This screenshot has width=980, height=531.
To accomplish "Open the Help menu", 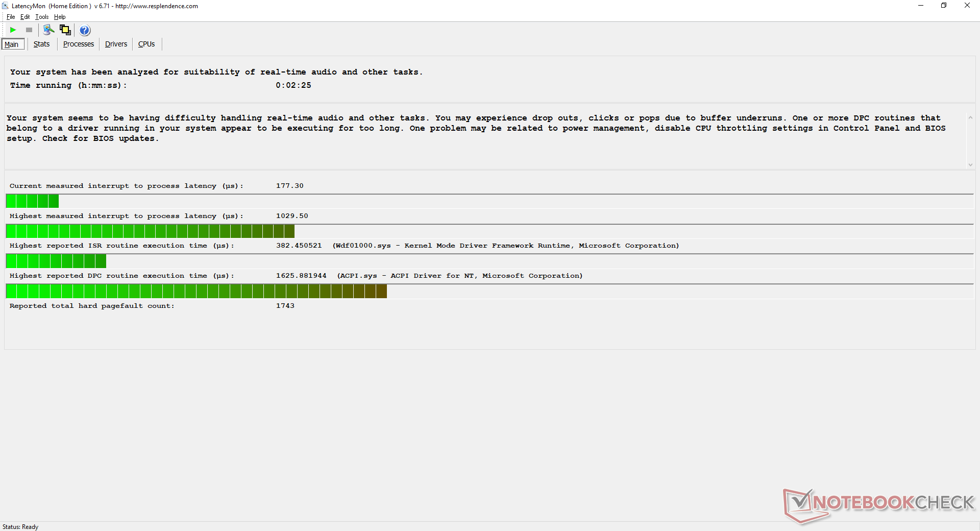I will pos(60,17).
